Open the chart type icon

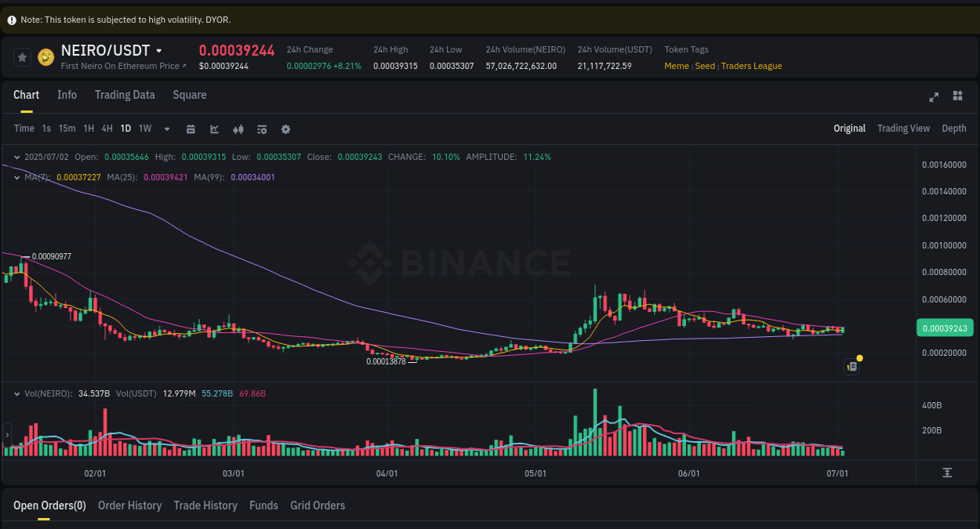click(x=214, y=129)
